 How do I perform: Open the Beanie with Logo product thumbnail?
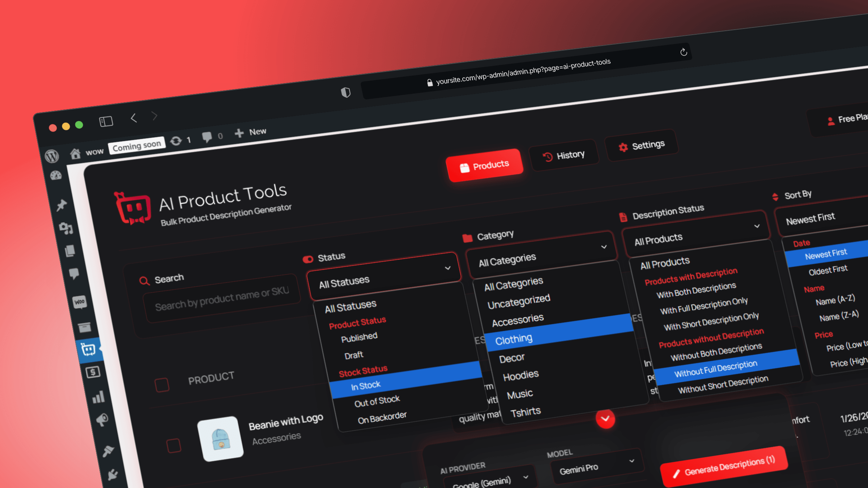pos(221,439)
